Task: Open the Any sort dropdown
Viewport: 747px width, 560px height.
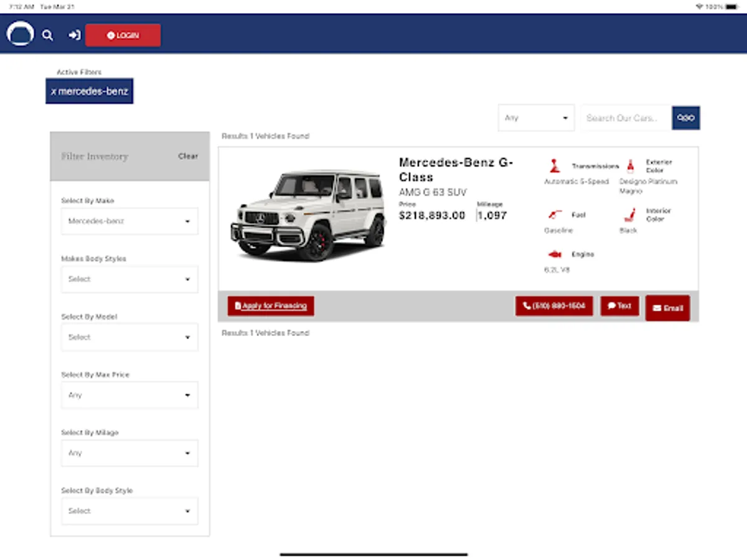Action: tap(536, 118)
